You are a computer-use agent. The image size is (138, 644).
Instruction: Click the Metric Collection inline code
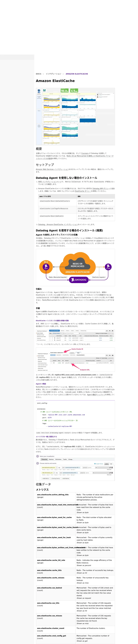pyautogui.click(x=73, y=182)
